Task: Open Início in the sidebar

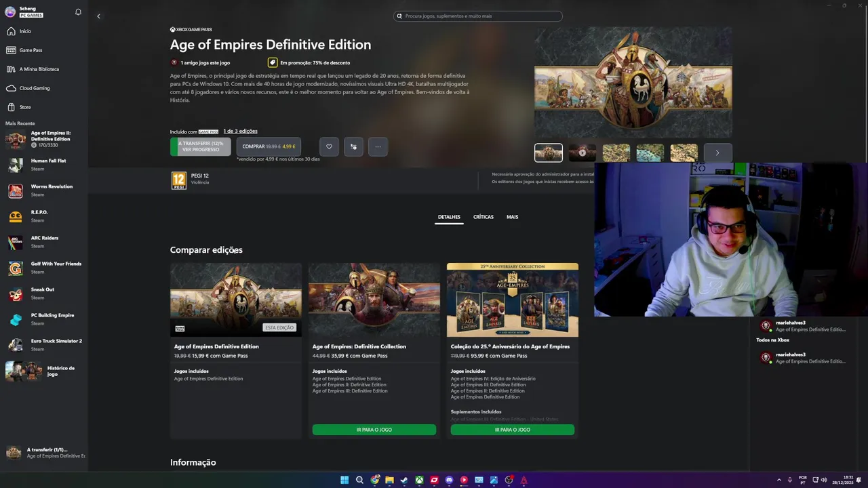Action: (x=44, y=31)
